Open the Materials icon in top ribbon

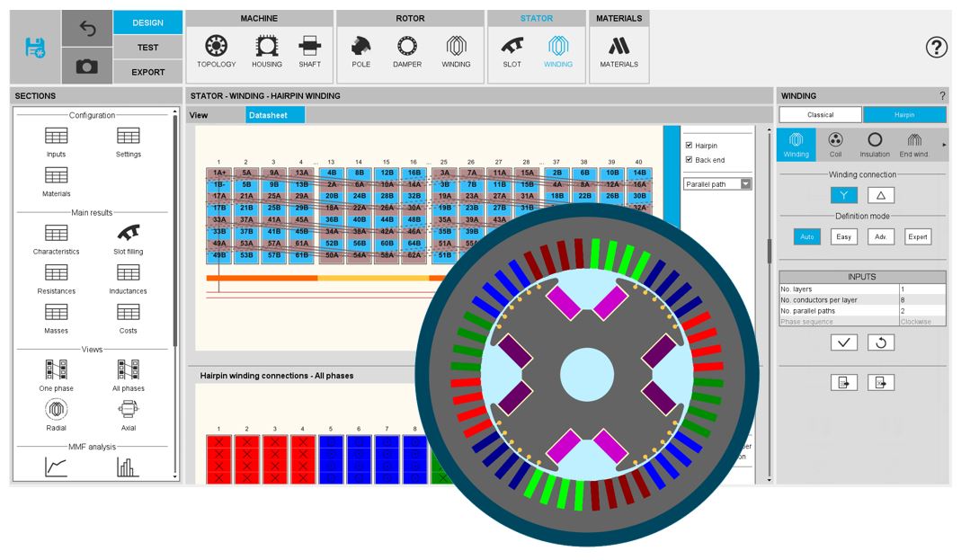point(618,51)
